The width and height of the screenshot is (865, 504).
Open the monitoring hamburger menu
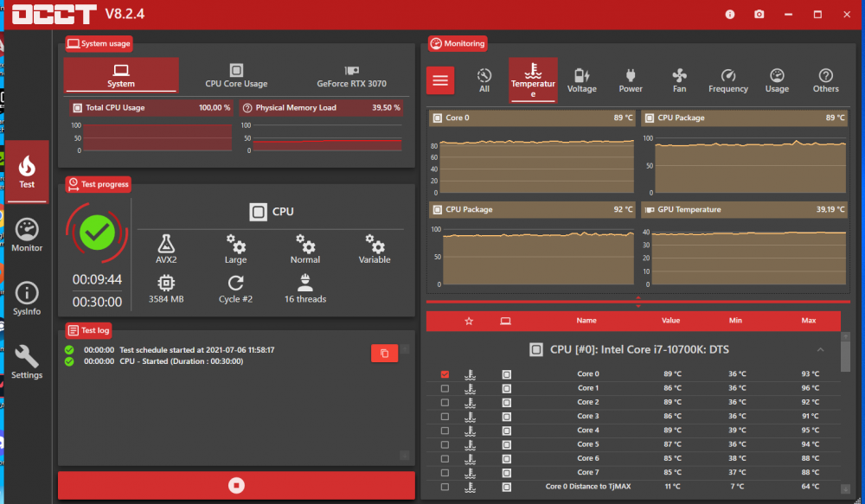[440, 80]
